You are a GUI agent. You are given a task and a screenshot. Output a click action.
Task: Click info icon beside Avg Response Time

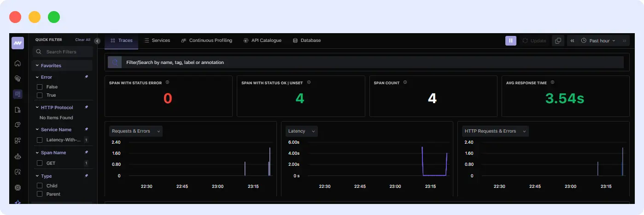pos(552,82)
